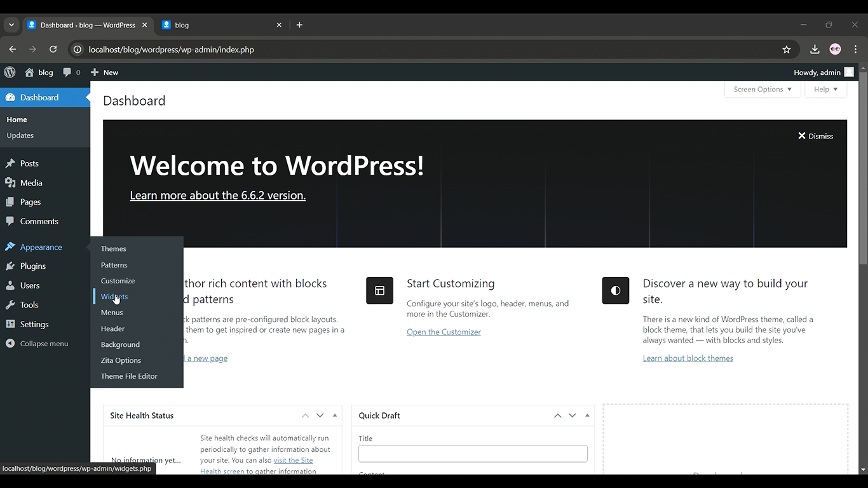Click the WordPress logo in admin bar
The height and width of the screenshot is (488, 868).
pos(10,72)
